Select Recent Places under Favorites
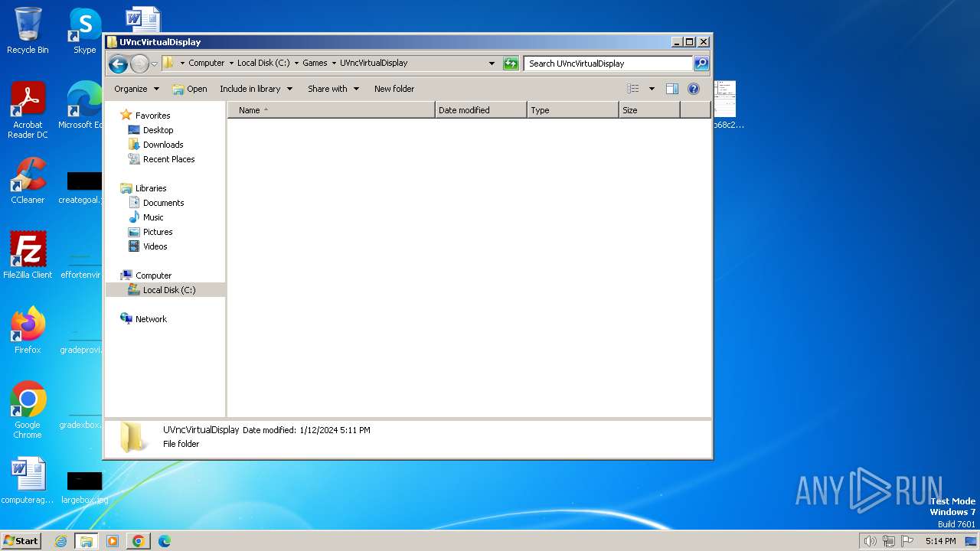The height and width of the screenshot is (551, 980). coord(168,159)
